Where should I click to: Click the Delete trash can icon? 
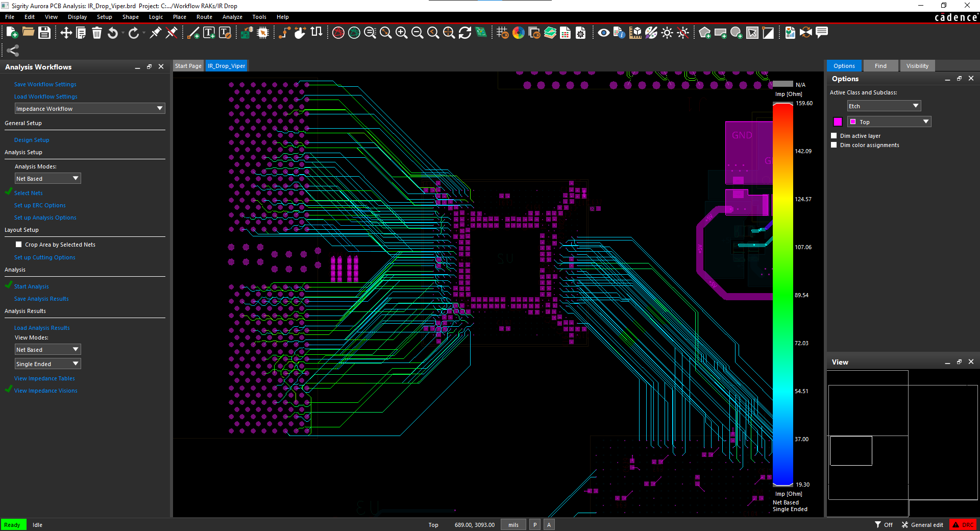pyautogui.click(x=97, y=33)
